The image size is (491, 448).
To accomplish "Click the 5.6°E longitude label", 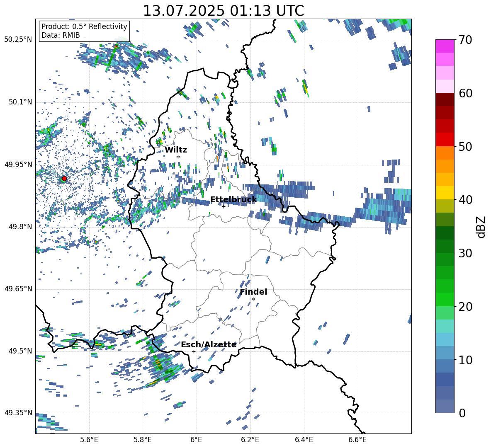I will [89, 440].
